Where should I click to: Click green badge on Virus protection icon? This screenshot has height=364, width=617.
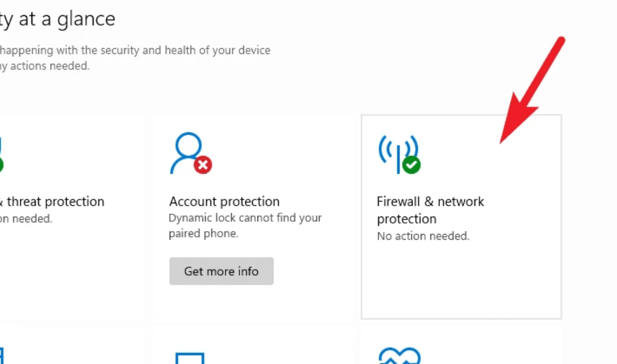coord(1,165)
